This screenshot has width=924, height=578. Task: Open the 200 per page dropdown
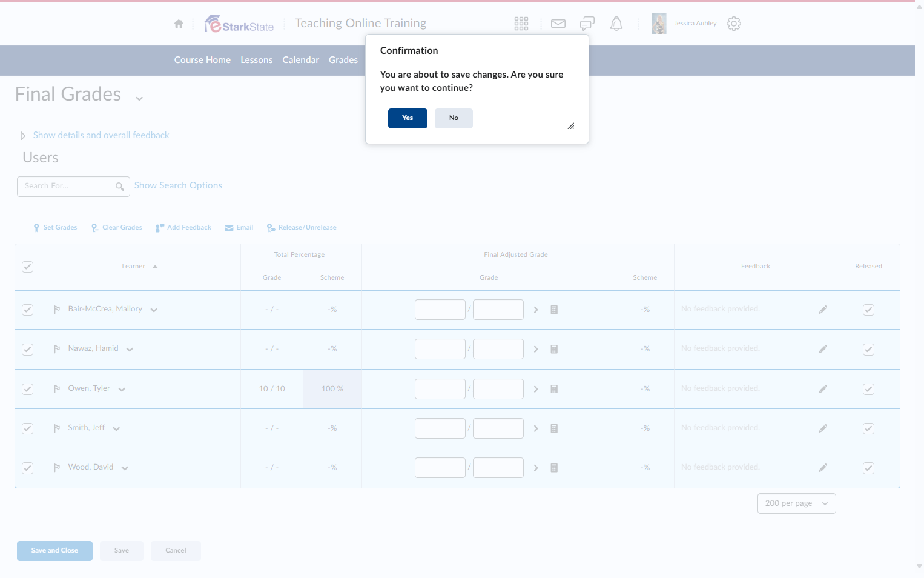797,503
